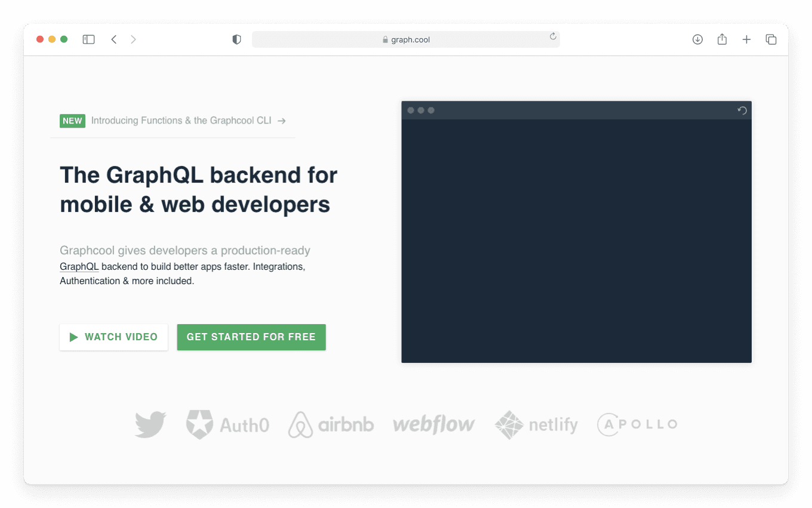Play the intro with Watch Video
Viewport: 812px width, 508px height.
click(x=113, y=337)
